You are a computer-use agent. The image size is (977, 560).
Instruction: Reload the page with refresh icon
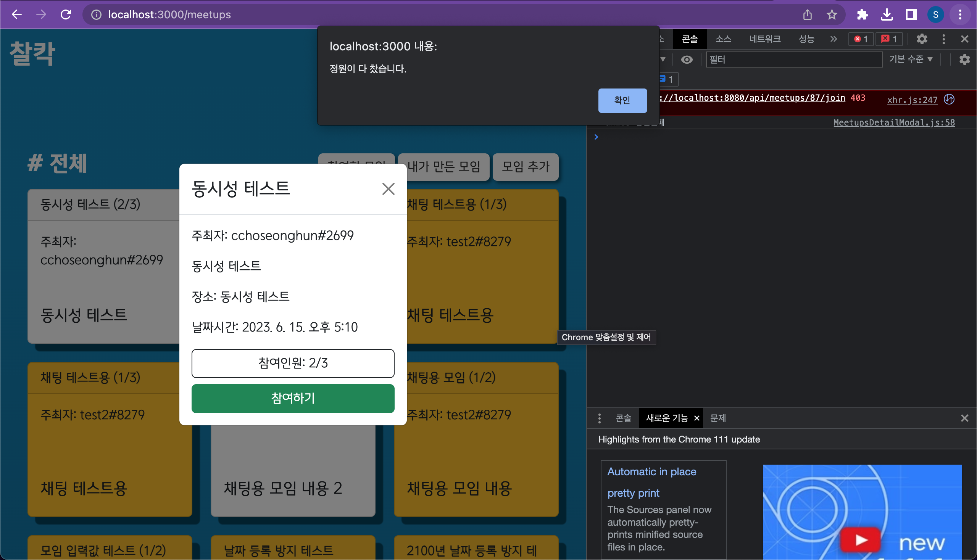click(66, 14)
